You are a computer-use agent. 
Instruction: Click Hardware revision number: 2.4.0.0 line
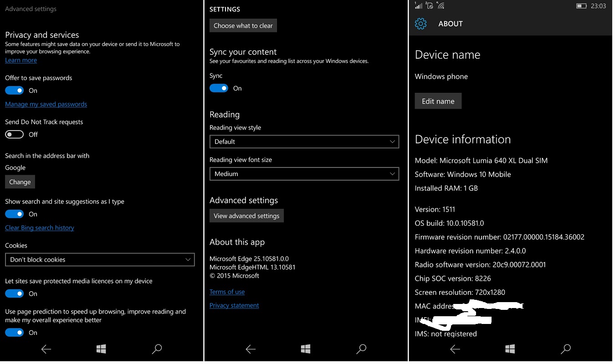point(470,251)
